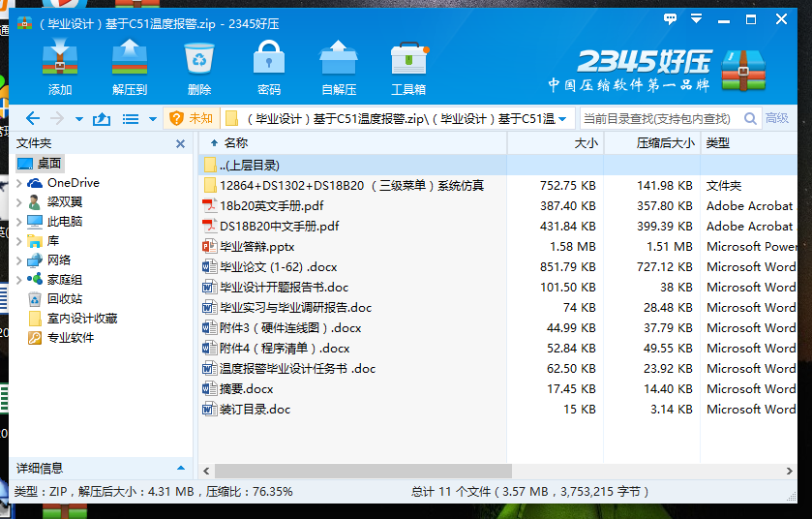Viewport: 812px width, 519px height.
Task: Click the 18b20英文手册 PDF file icon
Action: pos(209,205)
